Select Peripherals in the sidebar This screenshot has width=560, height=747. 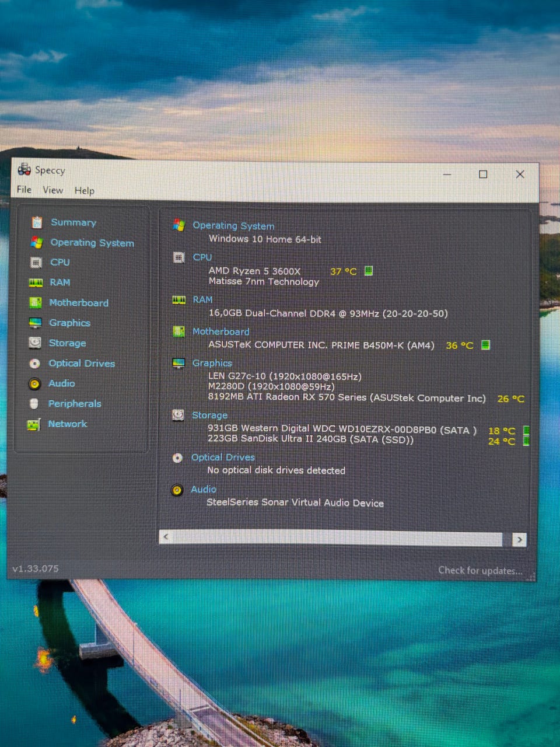point(75,404)
